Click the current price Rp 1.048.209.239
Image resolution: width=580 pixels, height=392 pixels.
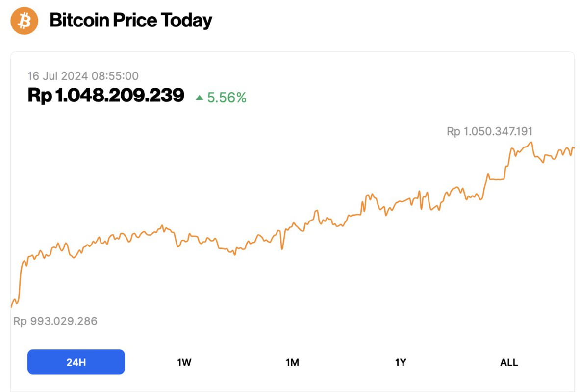click(106, 95)
